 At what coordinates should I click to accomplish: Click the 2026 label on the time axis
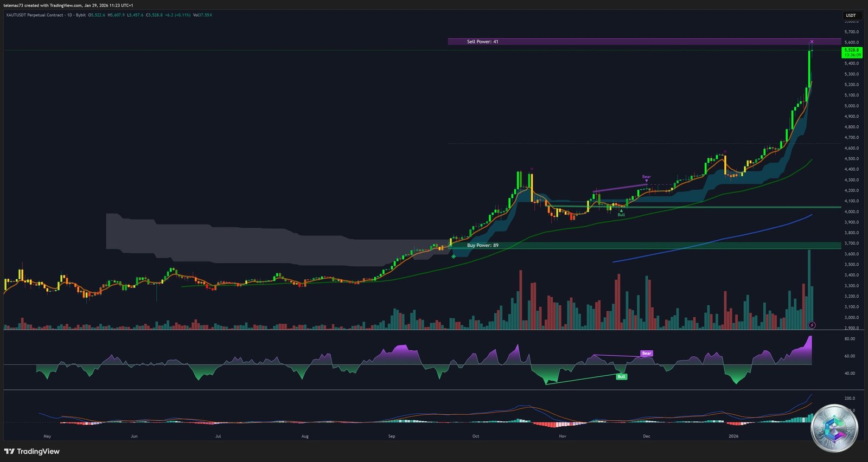pyautogui.click(x=733, y=436)
